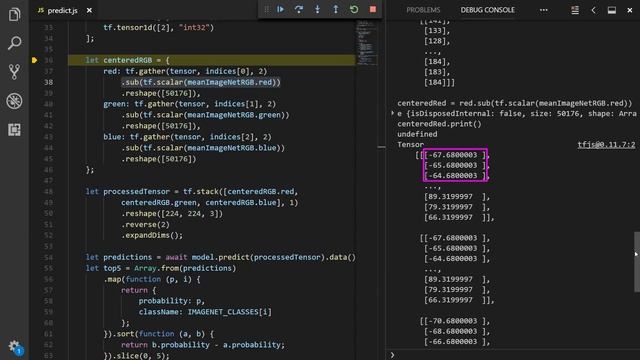
Task: Click '.reshape([224, 224, 3])' code line
Action: pos(172,213)
